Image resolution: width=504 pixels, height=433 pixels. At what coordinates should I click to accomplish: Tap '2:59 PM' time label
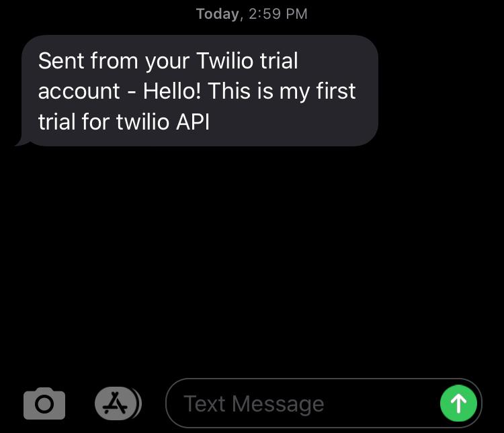pyautogui.click(x=278, y=14)
